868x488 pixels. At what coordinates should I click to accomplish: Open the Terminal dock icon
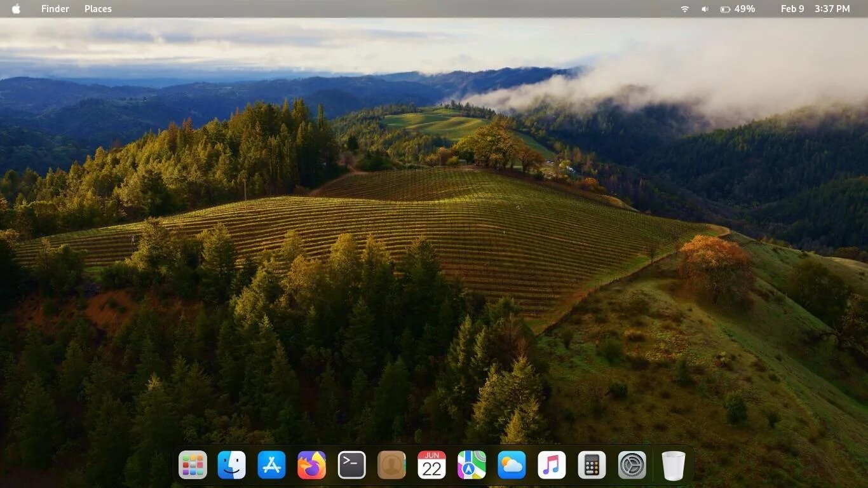coord(351,465)
